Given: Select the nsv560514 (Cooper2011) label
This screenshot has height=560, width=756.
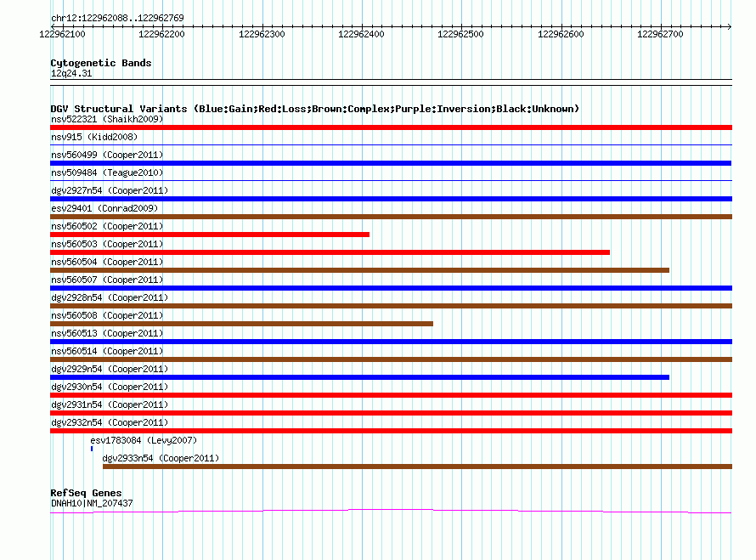Looking at the screenshot, I should (x=107, y=351).
